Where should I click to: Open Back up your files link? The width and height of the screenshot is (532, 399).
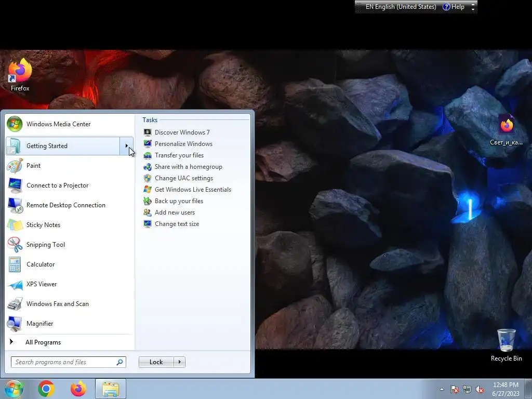179,201
